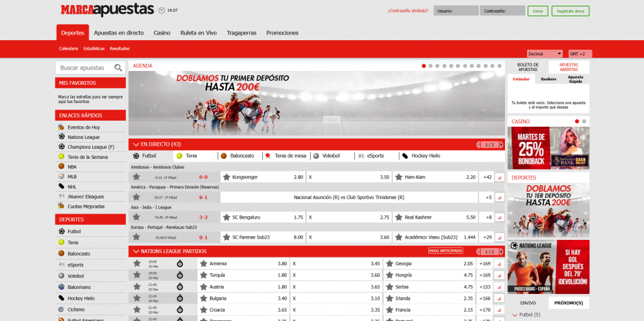Select eSports in Deportes list

click(x=75, y=264)
